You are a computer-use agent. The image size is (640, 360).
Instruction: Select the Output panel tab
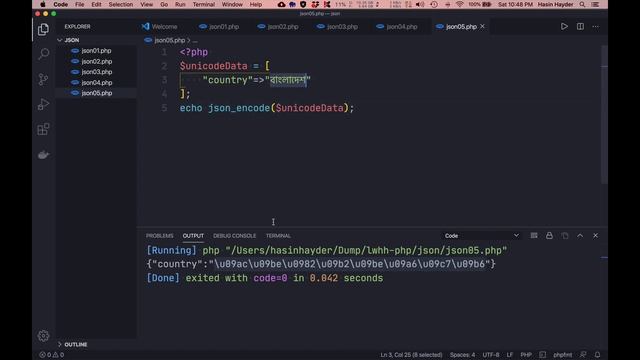pos(193,236)
